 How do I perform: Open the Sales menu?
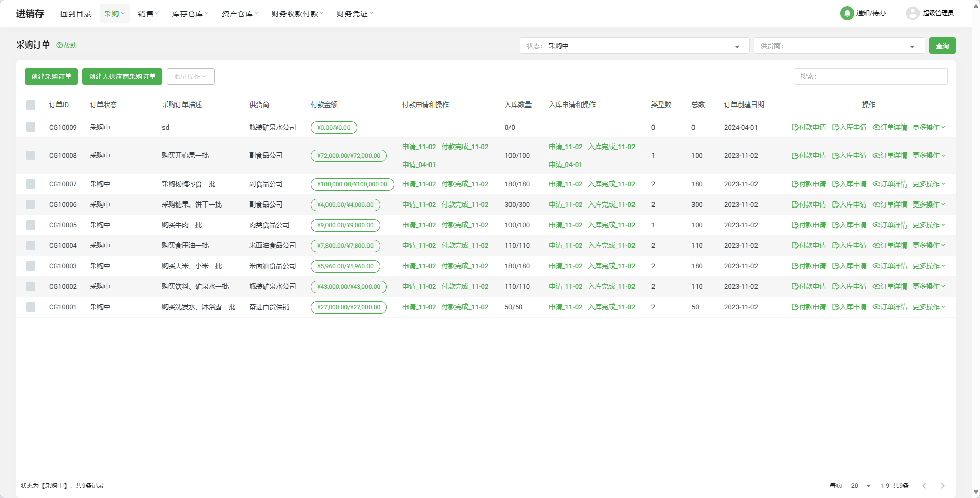point(148,14)
